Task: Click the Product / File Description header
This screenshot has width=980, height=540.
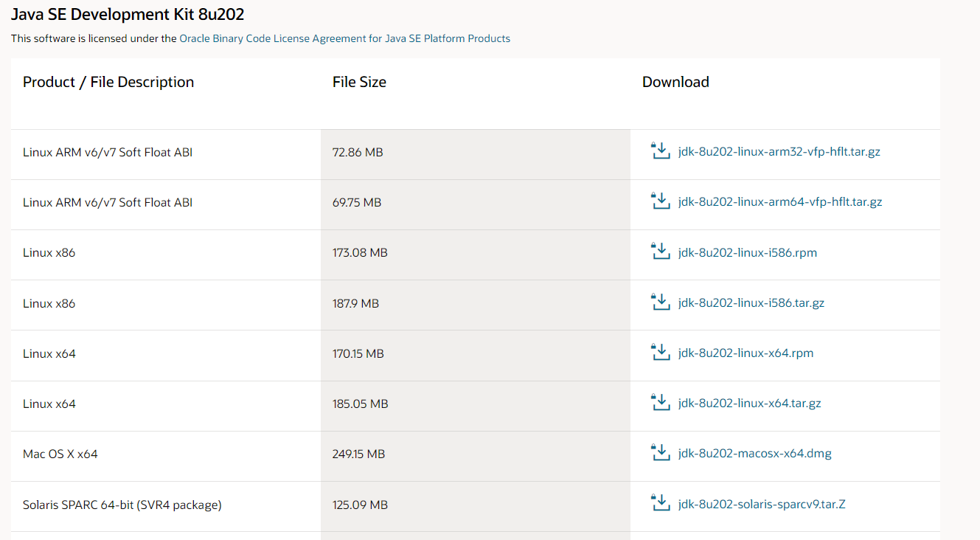Action: click(108, 82)
